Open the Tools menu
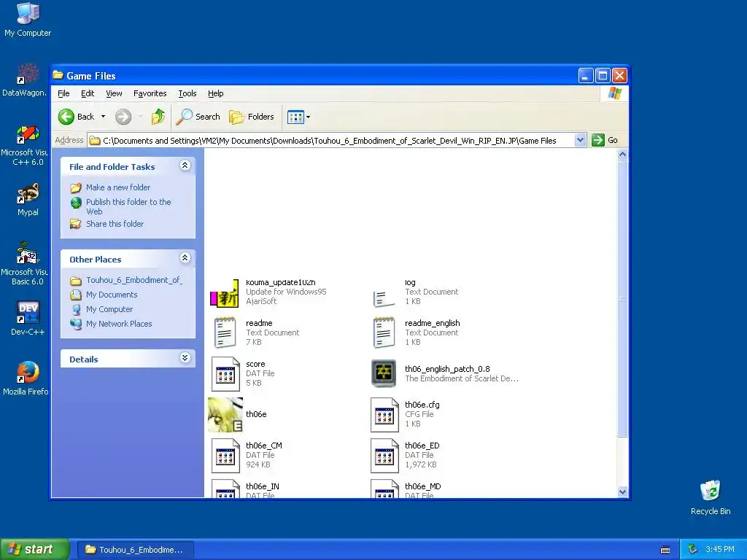 [x=187, y=93]
